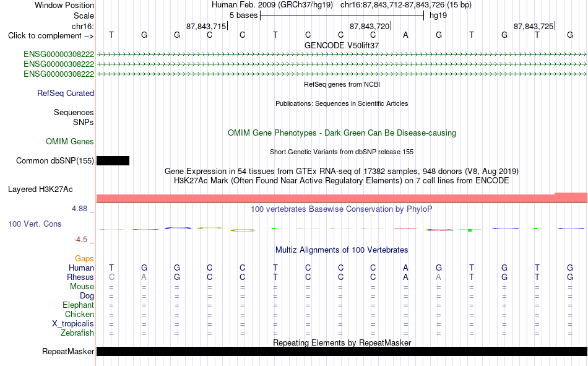Screen dimensions: 588x366
Task: Click the 'Chicken' species label
Action: click(x=79, y=314)
